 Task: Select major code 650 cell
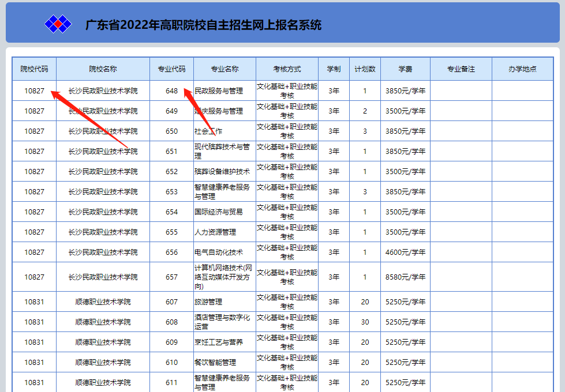coord(171,131)
